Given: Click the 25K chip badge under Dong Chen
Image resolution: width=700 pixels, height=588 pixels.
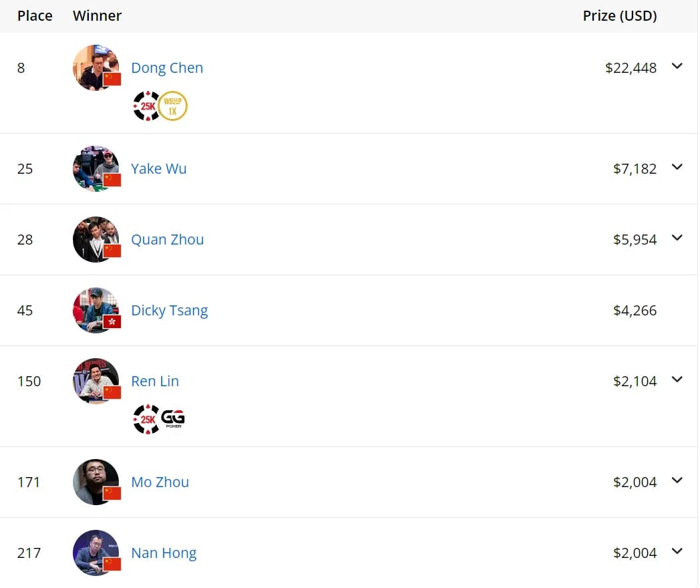Looking at the screenshot, I should [146, 106].
